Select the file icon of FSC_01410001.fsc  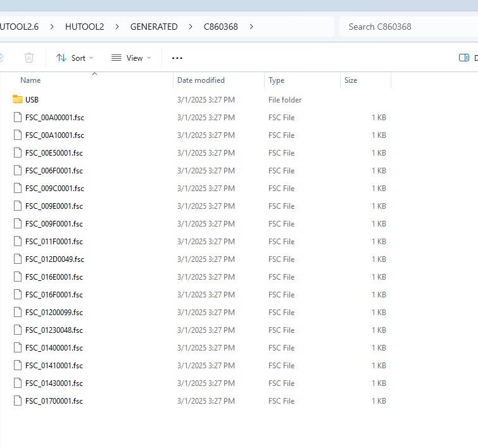pyautogui.click(x=18, y=365)
